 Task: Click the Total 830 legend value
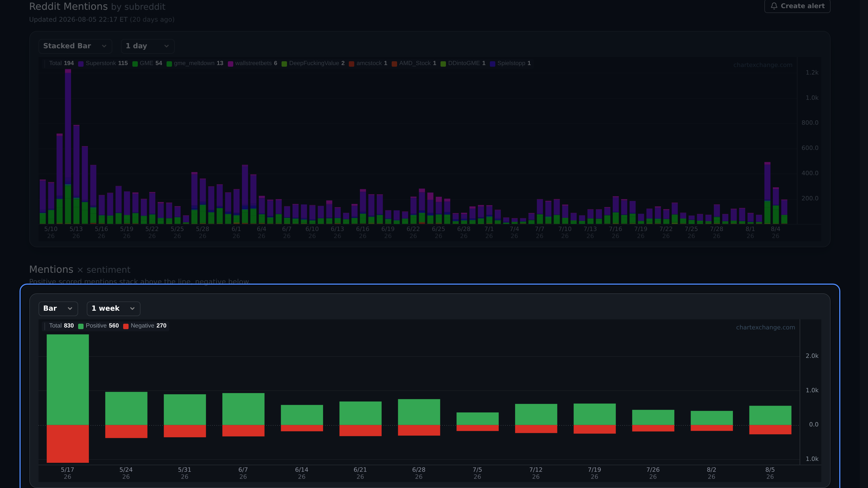point(61,326)
